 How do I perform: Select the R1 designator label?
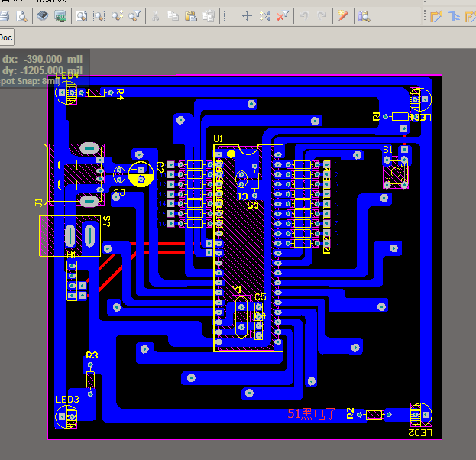376,116
